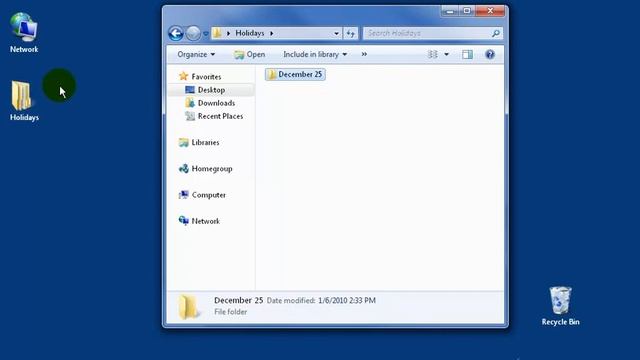Viewport: 640px width, 360px height.
Task: Click the Recent Places icon in sidebar
Action: 190,116
